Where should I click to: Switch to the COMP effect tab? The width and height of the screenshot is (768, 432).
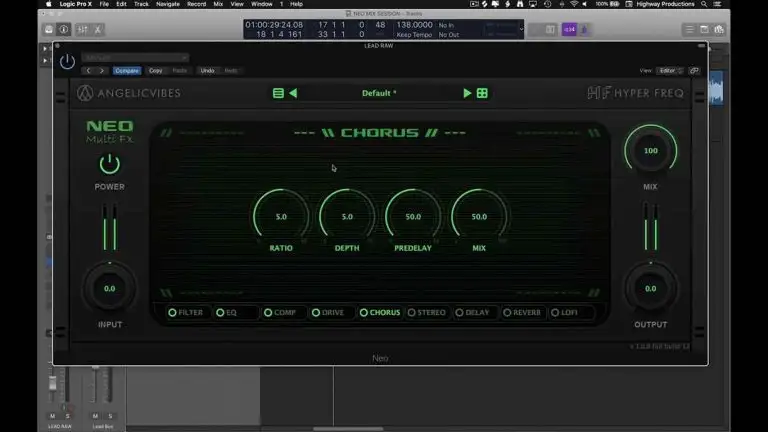tap(285, 312)
